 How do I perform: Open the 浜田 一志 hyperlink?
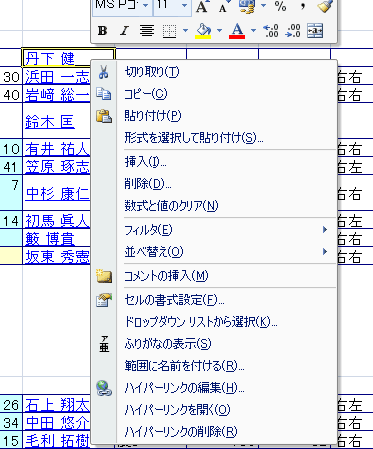57,77
